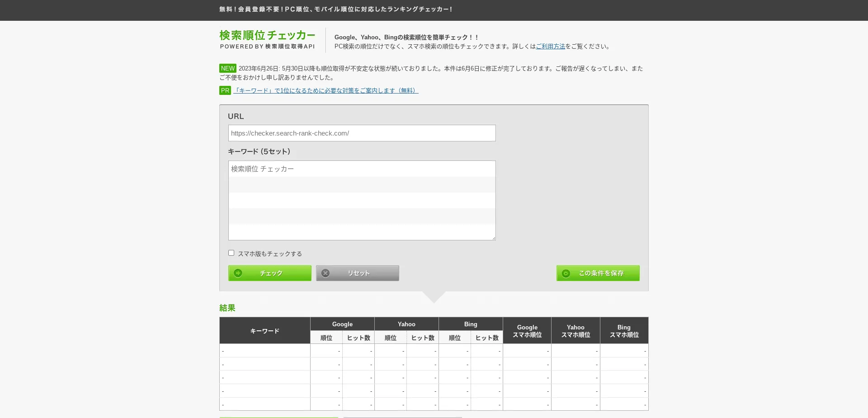The width and height of the screenshot is (868, 418).
Task: Click the Yahoo スマホ順位 header
Action: (576, 331)
